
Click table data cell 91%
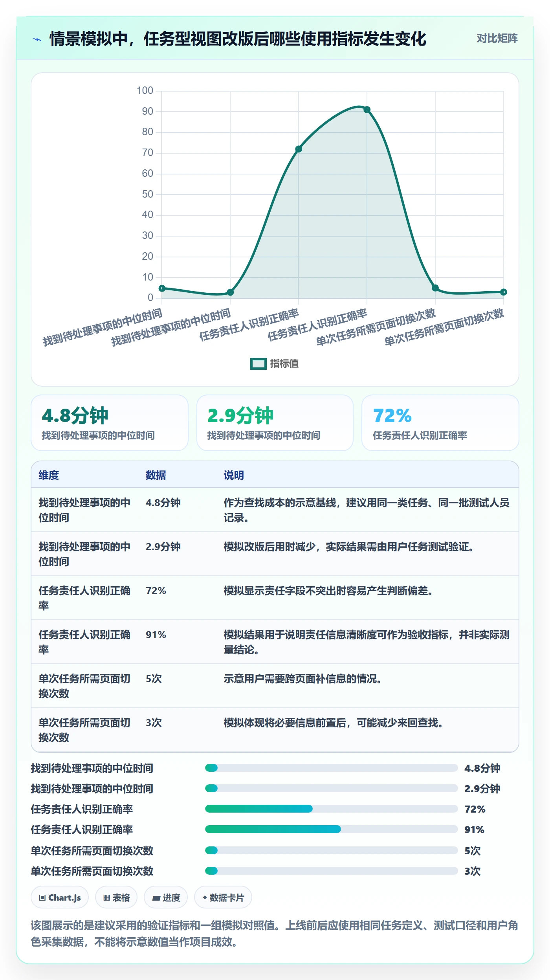[x=156, y=635]
